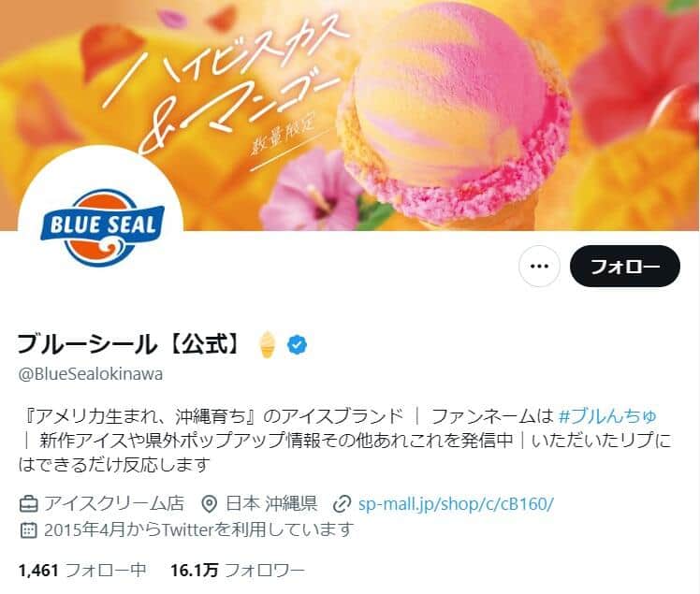Click the blue verified badge
This screenshot has height=594, width=700.
click(x=297, y=344)
